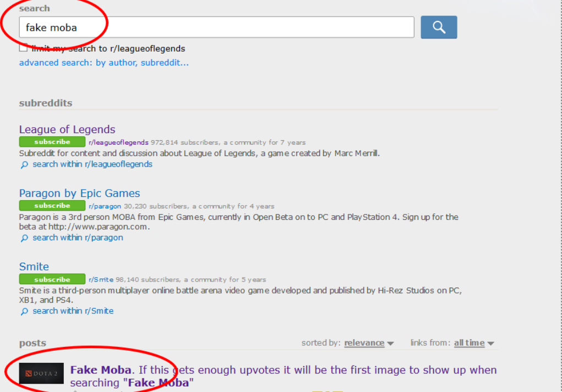Click the Paragon 3rd person MOBA description
The image size is (562, 392).
pyautogui.click(x=239, y=222)
